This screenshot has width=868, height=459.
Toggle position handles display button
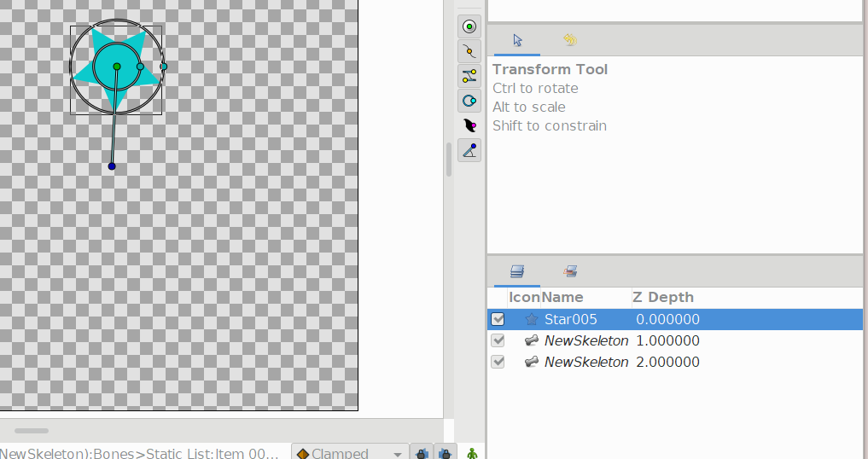point(469,26)
